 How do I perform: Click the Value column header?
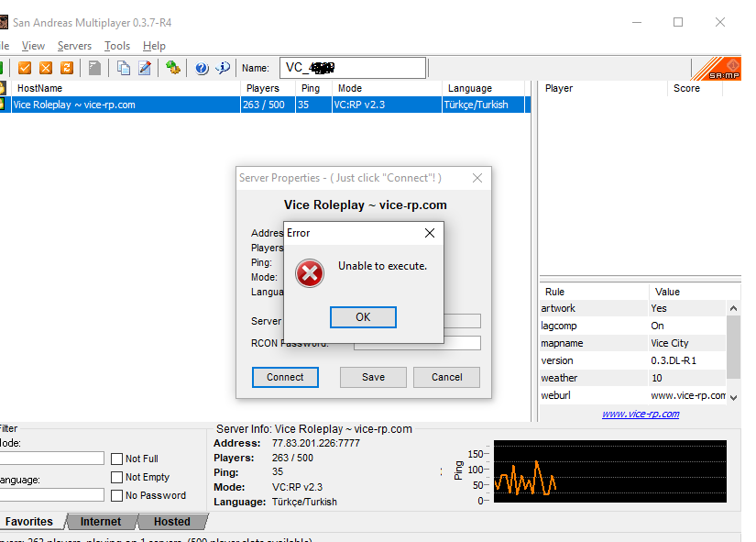(695, 292)
